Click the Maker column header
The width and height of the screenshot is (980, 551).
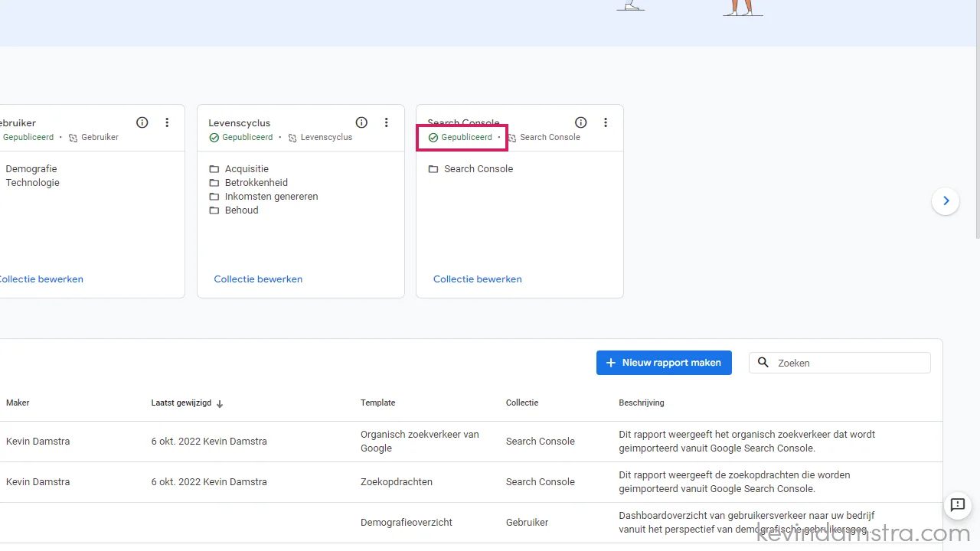tap(18, 403)
